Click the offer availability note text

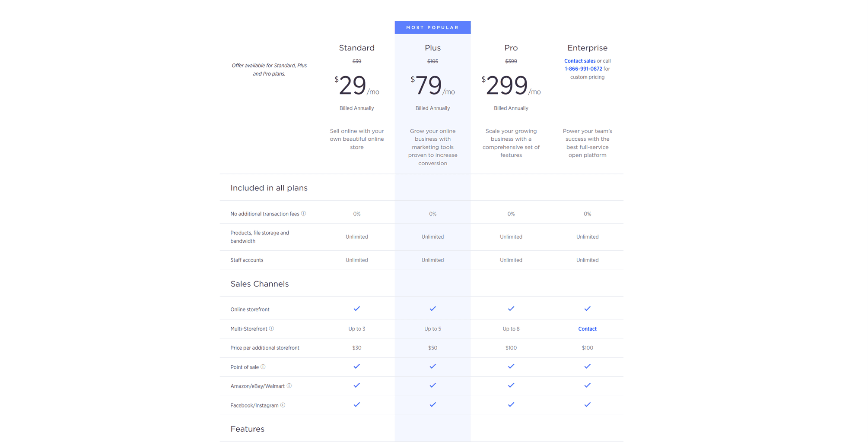coord(269,69)
